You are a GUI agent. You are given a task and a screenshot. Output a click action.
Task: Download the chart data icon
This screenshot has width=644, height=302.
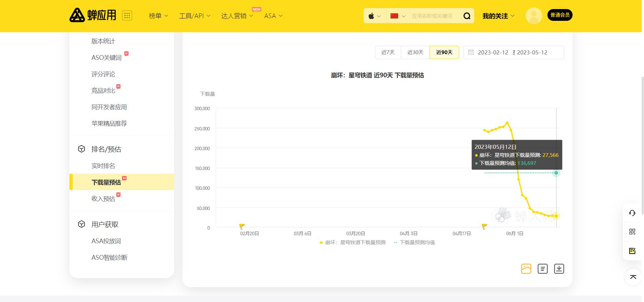click(x=559, y=269)
